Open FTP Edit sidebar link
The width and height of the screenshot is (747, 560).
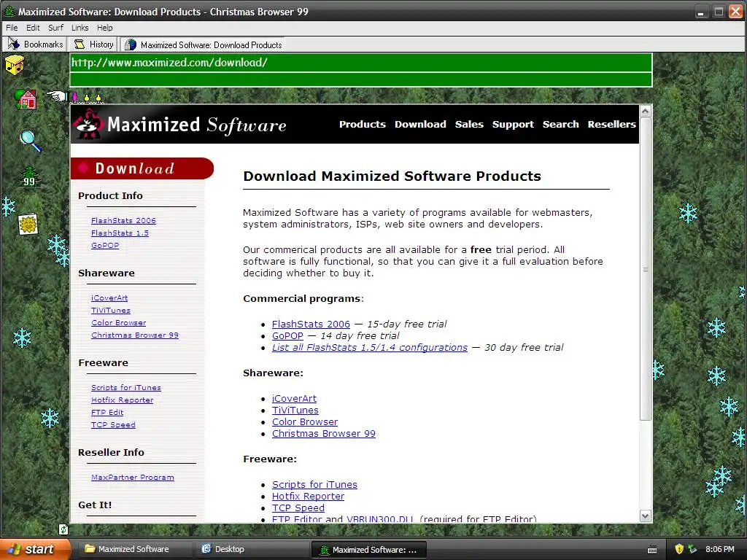coord(107,413)
